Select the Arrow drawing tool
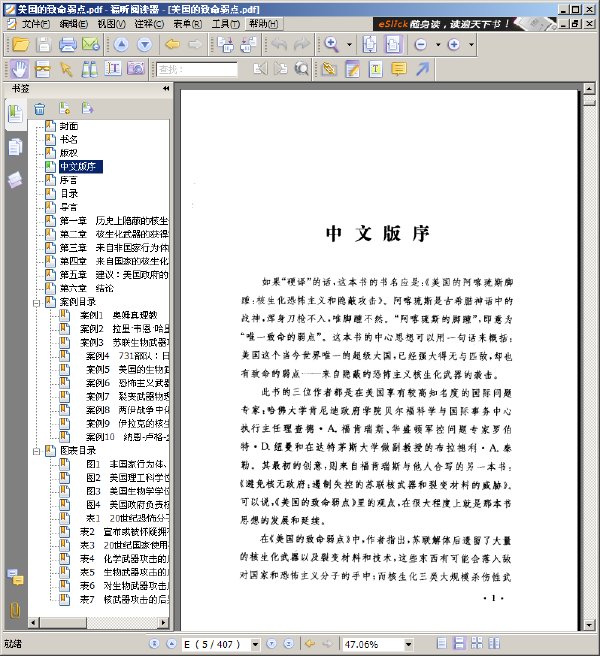 [x=422, y=69]
